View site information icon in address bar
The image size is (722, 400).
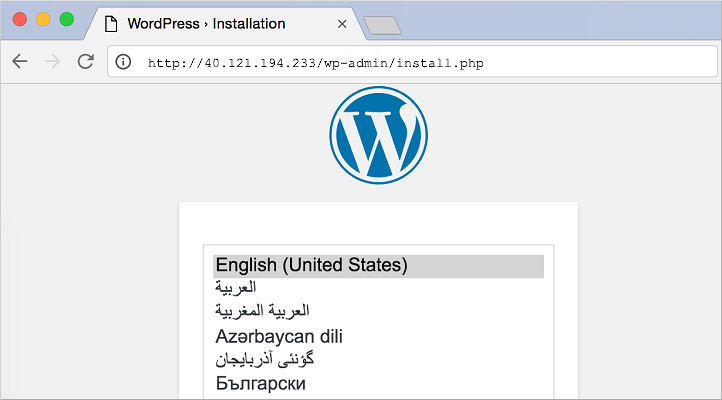(123, 62)
